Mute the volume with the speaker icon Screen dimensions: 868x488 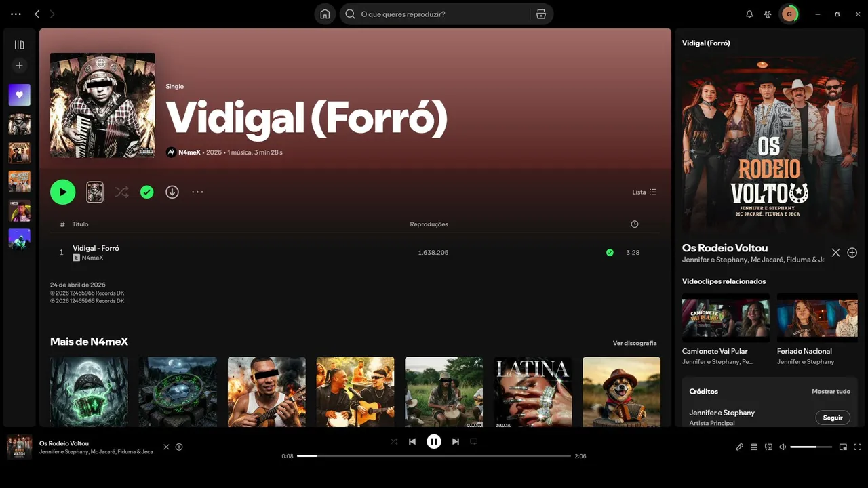783,447
